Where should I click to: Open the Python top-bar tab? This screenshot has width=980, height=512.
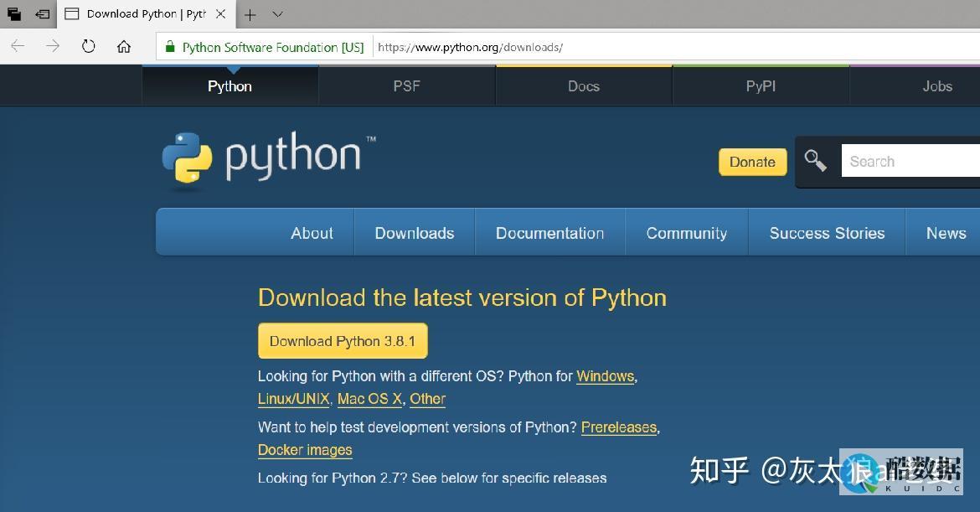(x=230, y=86)
